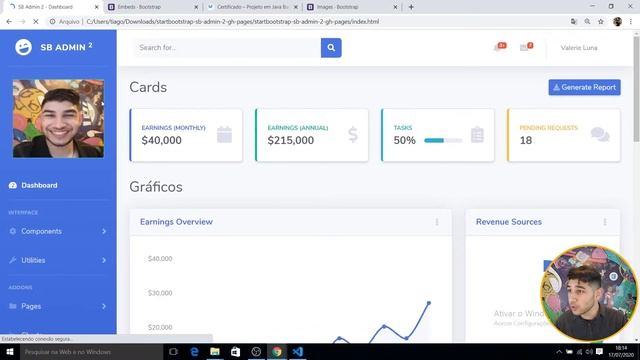Click the dollar sign icon in Earnings Annual card

point(353,135)
